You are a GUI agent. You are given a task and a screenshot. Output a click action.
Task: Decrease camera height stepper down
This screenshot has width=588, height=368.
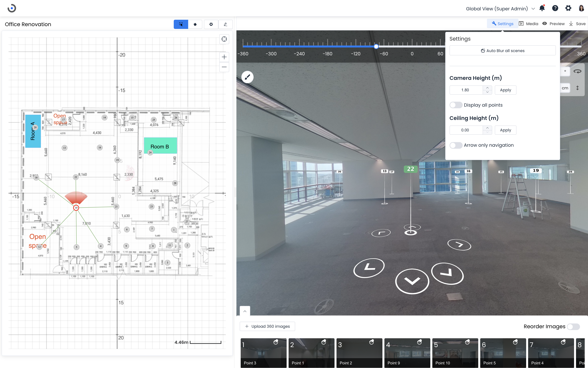pos(487,92)
